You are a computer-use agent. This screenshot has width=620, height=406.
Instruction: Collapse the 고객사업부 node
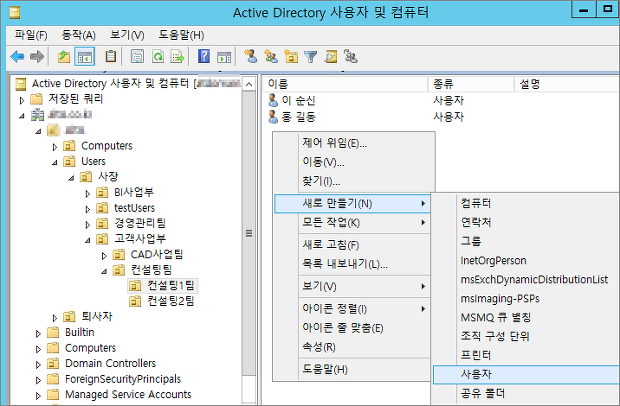click(87, 240)
